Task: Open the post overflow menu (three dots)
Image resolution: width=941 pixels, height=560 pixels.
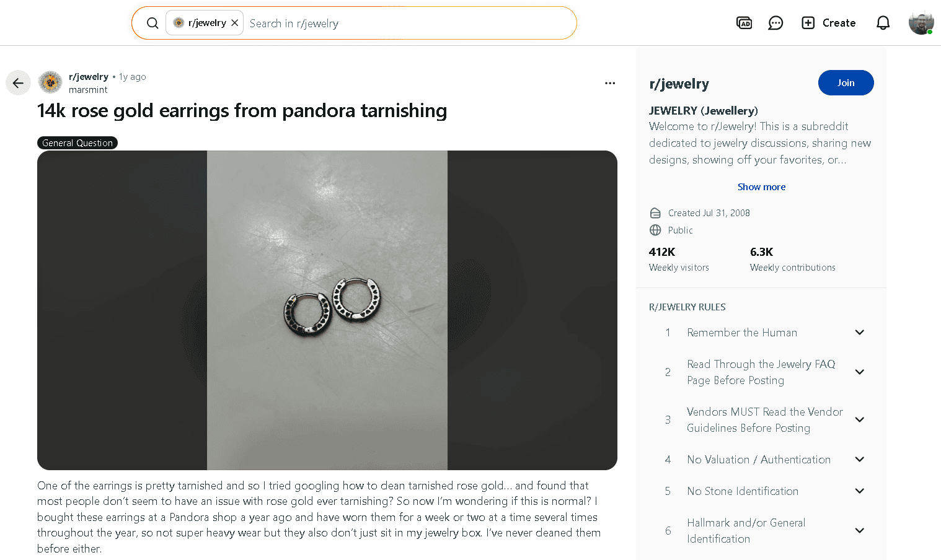Action: [x=610, y=83]
